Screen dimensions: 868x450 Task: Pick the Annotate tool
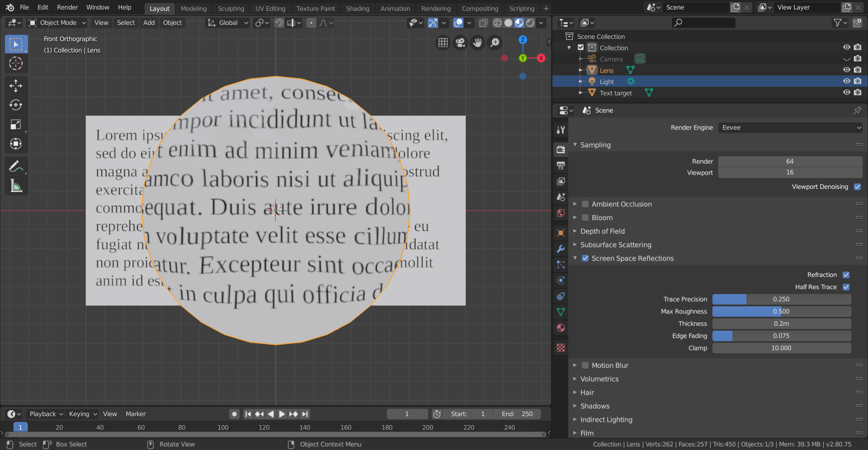(16, 166)
